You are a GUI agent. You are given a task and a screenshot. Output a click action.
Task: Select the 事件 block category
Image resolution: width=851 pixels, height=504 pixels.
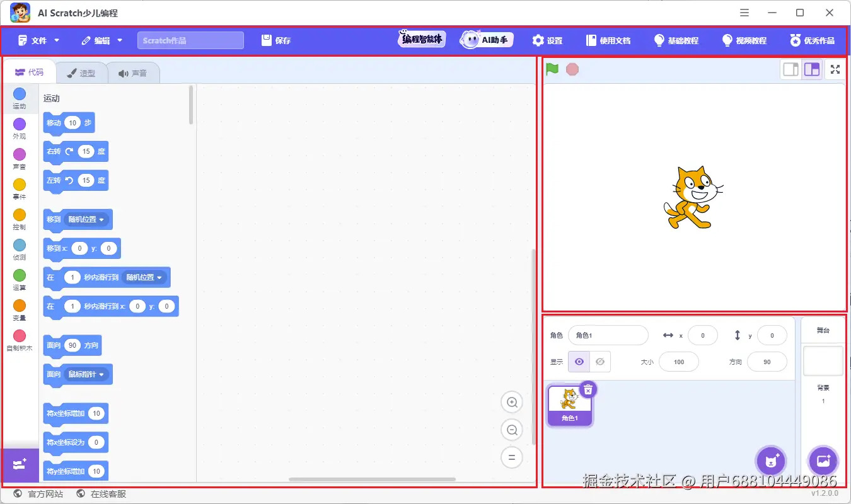pos(20,189)
